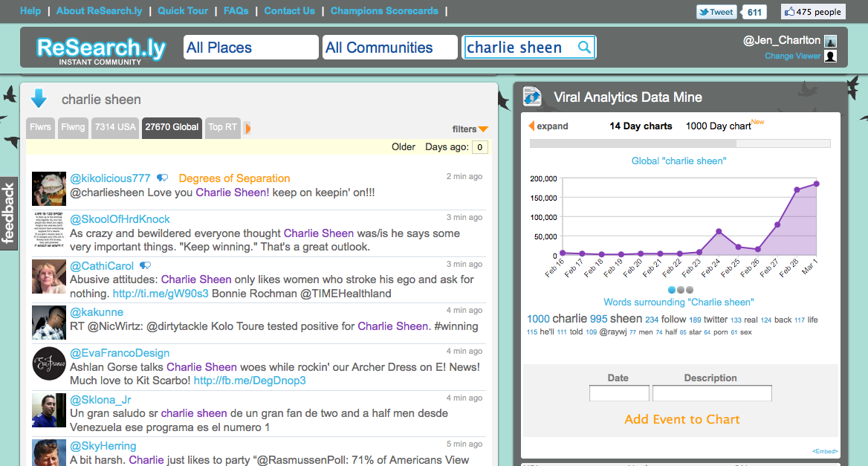Click the Days ago input box
868x466 pixels.
[x=479, y=147]
